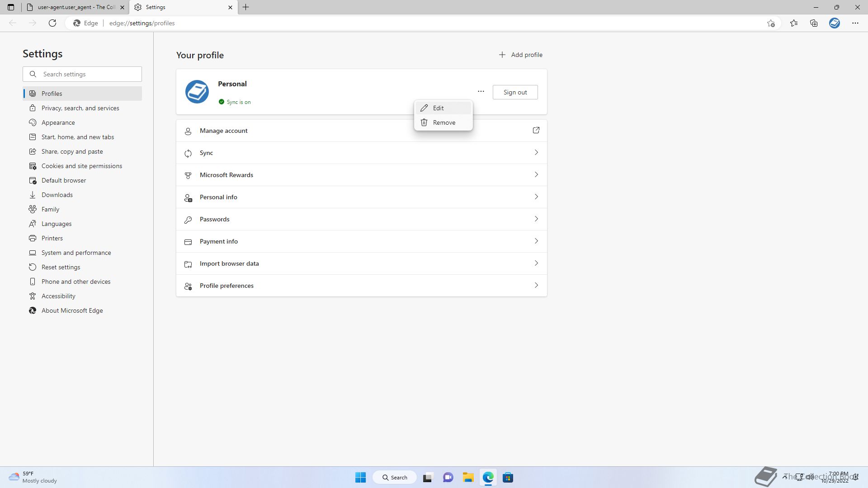The height and width of the screenshot is (488, 868).
Task: Click the profile avatar in toolbar
Action: (x=835, y=23)
